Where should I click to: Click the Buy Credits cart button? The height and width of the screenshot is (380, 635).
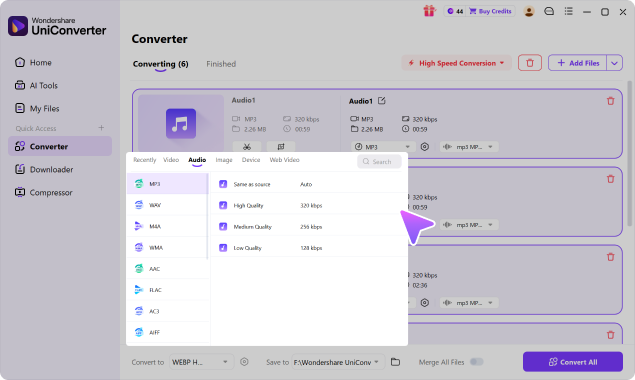490,11
